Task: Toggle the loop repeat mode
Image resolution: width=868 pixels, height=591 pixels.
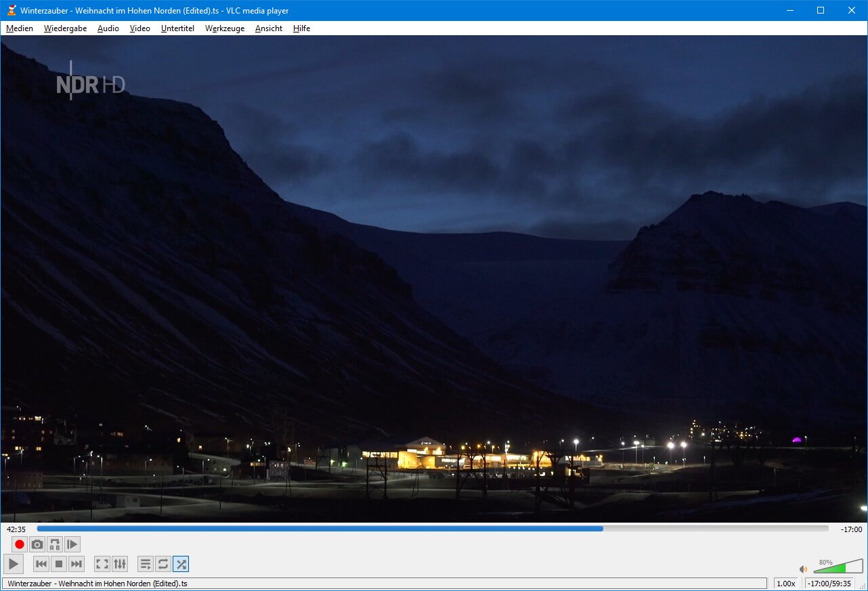Action: [163, 564]
